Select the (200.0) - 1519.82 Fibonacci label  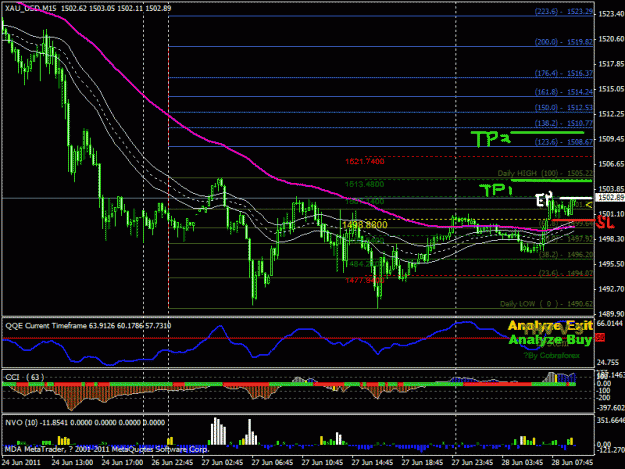tap(564, 42)
